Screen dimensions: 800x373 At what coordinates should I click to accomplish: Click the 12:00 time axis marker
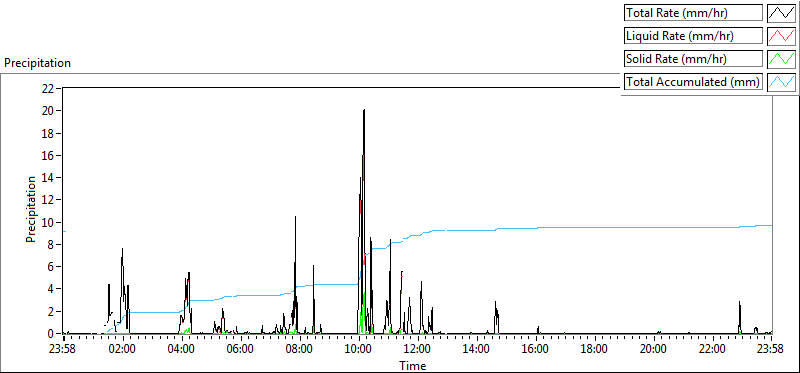pyautogui.click(x=418, y=350)
